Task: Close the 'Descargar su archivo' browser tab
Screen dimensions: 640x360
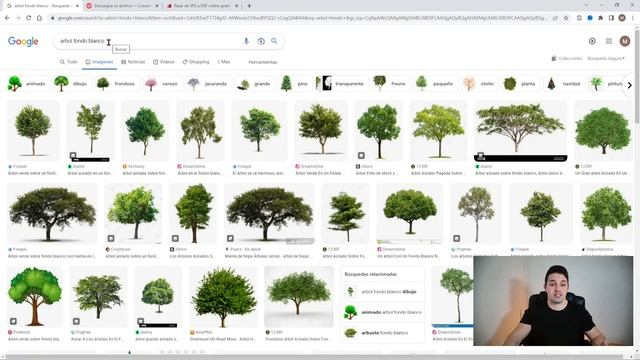Action: (157, 6)
